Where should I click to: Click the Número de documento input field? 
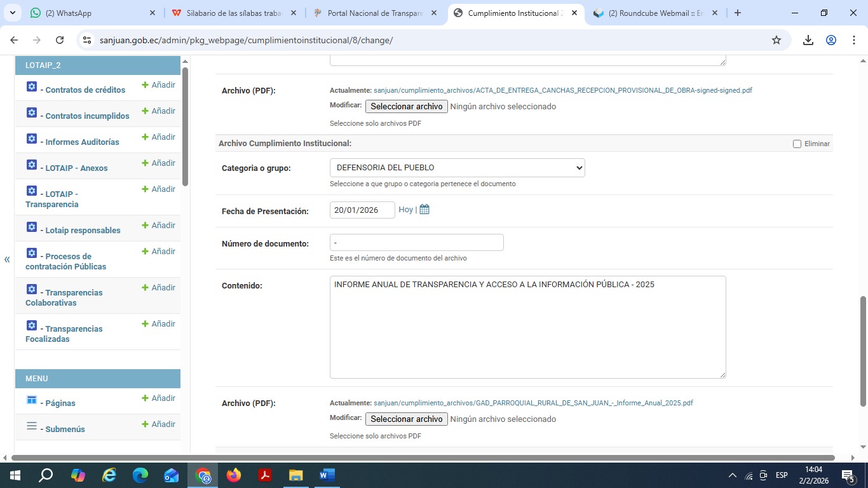tap(416, 243)
